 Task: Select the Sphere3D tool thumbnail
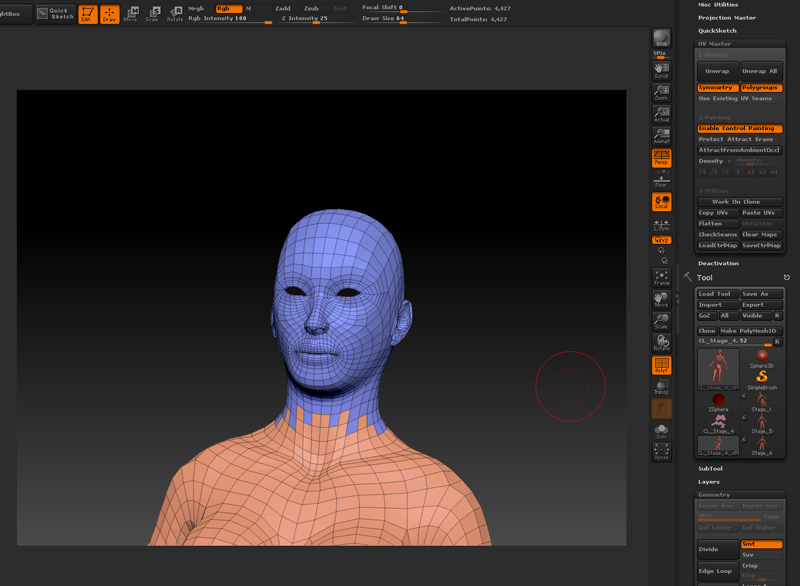pyautogui.click(x=762, y=358)
